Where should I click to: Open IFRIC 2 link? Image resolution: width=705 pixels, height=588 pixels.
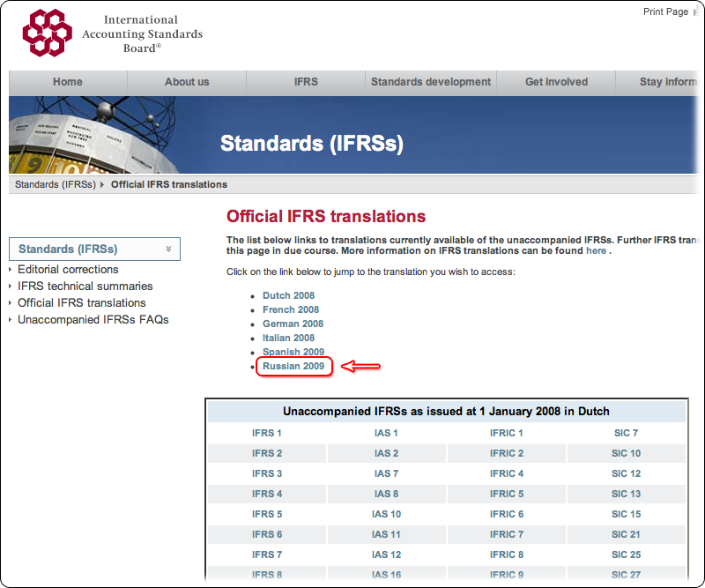coord(506,453)
